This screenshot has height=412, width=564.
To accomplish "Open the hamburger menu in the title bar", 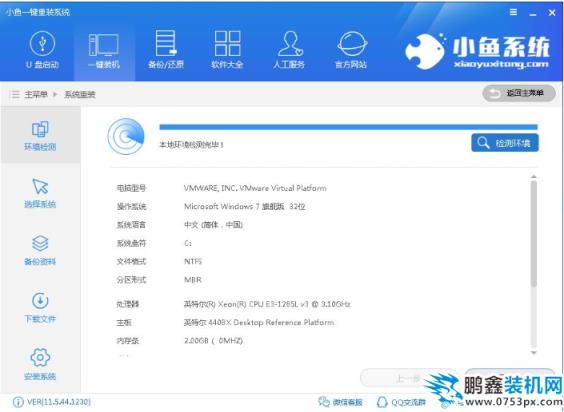I will coord(513,12).
